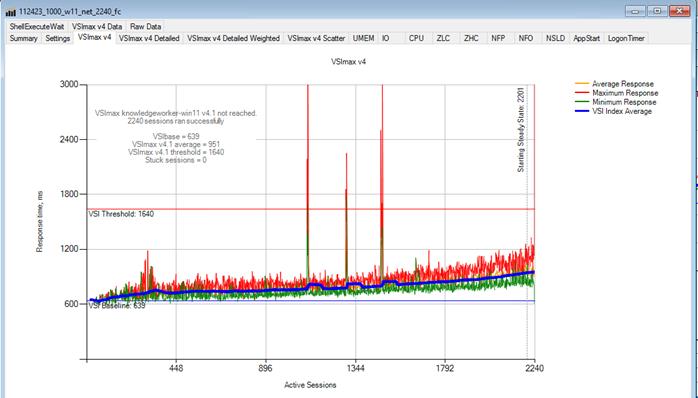
Task: Close the analyzer window
Action: (680, 11)
